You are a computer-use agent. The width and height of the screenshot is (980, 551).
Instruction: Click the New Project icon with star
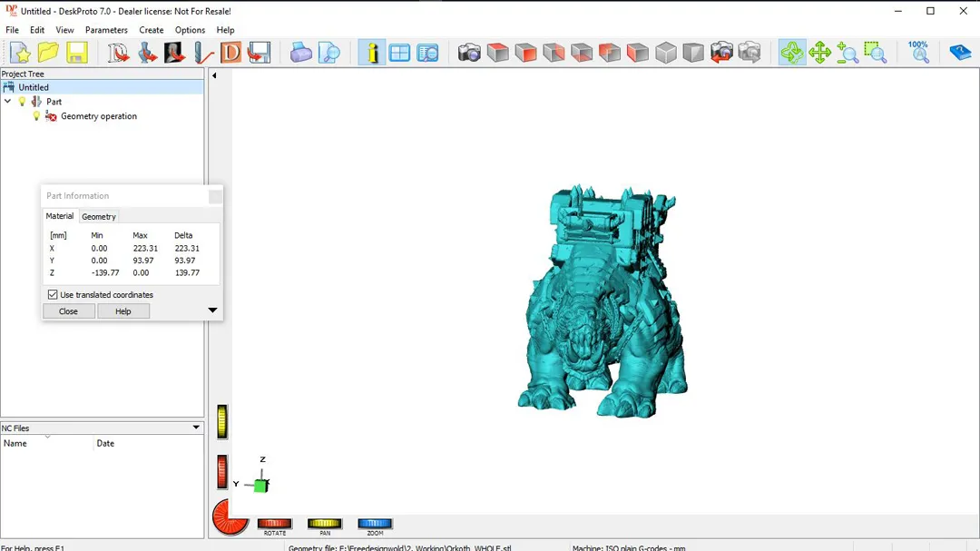[20, 53]
